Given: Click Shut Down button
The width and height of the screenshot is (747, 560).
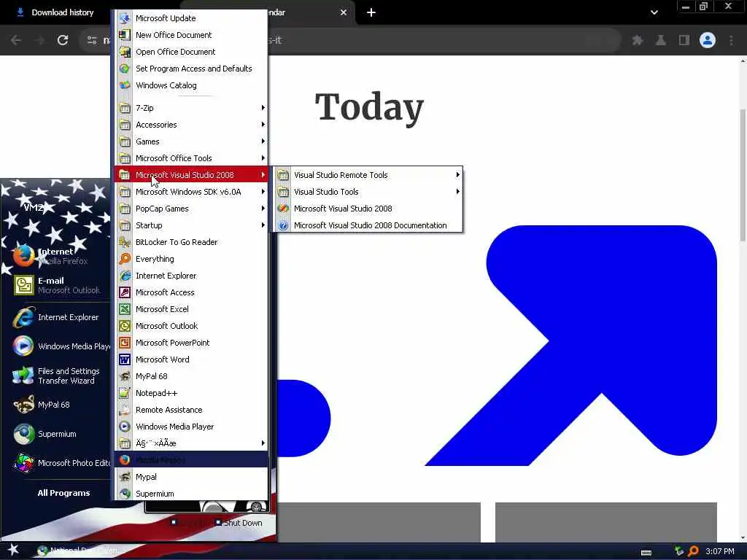Looking at the screenshot, I should [x=239, y=523].
